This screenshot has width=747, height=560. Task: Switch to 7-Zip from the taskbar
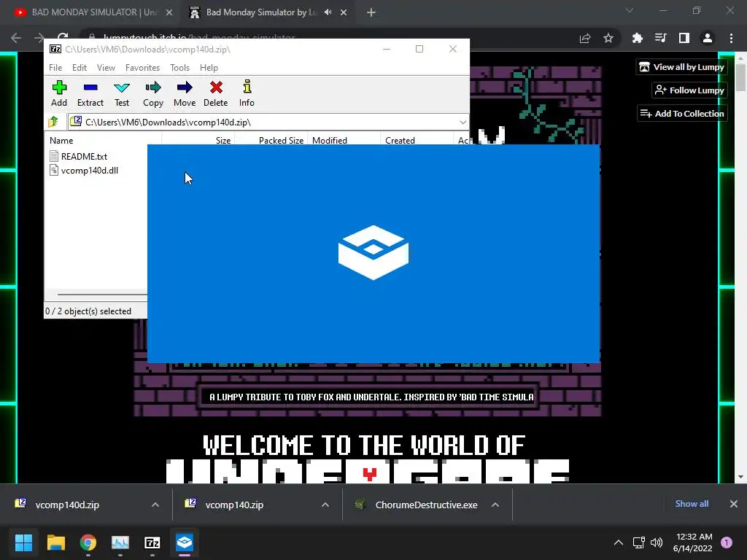pos(152,542)
